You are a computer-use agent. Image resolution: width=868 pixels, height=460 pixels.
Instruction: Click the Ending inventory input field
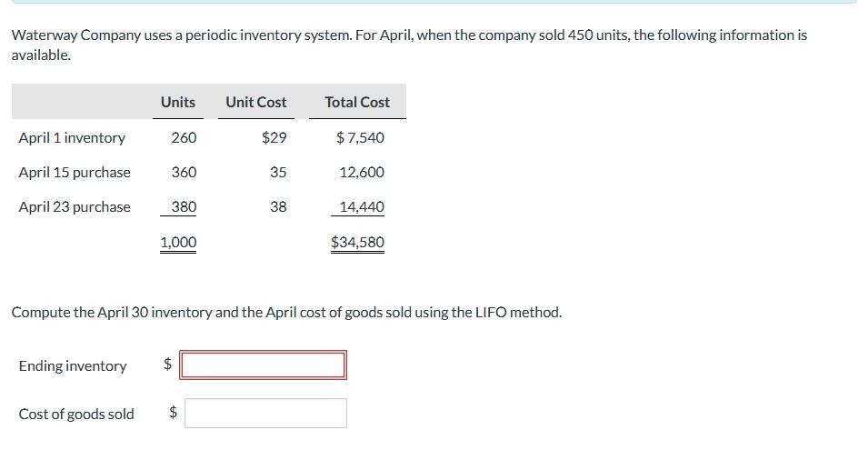point(263,365)
